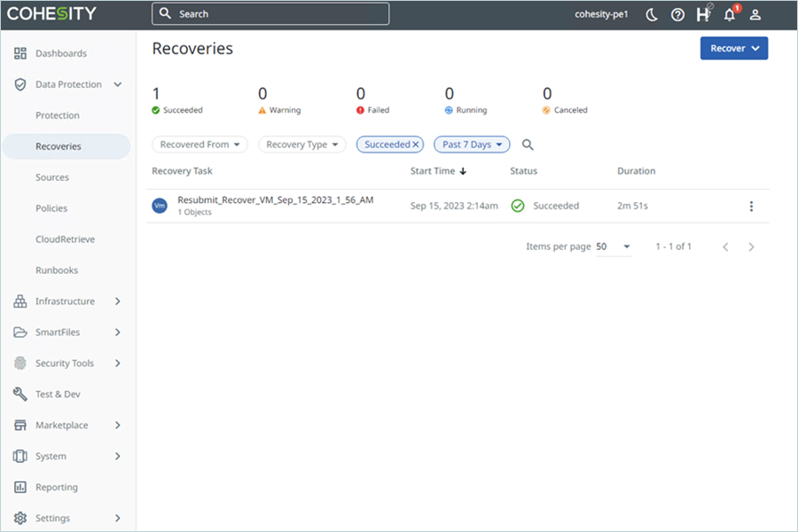This screenshot has height=532, width=798.
Task: Sort by Start Time arrow
Action: [x=463, y=171]
